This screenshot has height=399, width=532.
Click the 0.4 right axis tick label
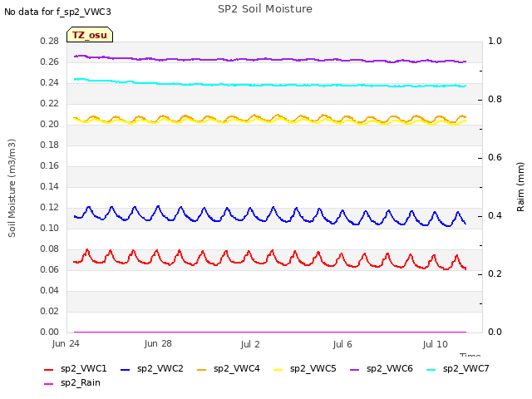(495, 216)
